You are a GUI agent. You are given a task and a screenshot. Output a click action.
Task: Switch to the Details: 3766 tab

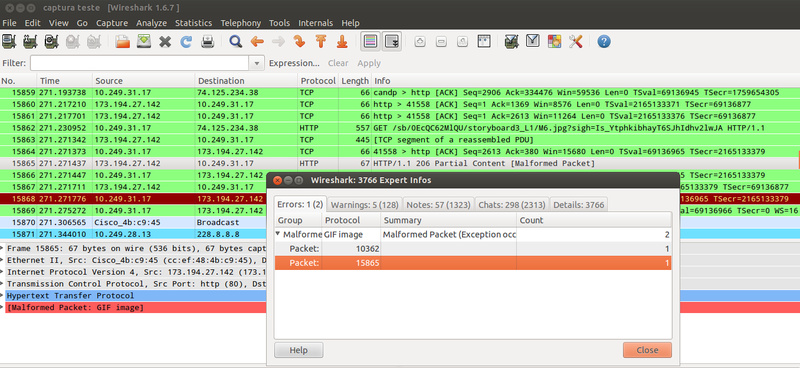(x=579, y=205)
